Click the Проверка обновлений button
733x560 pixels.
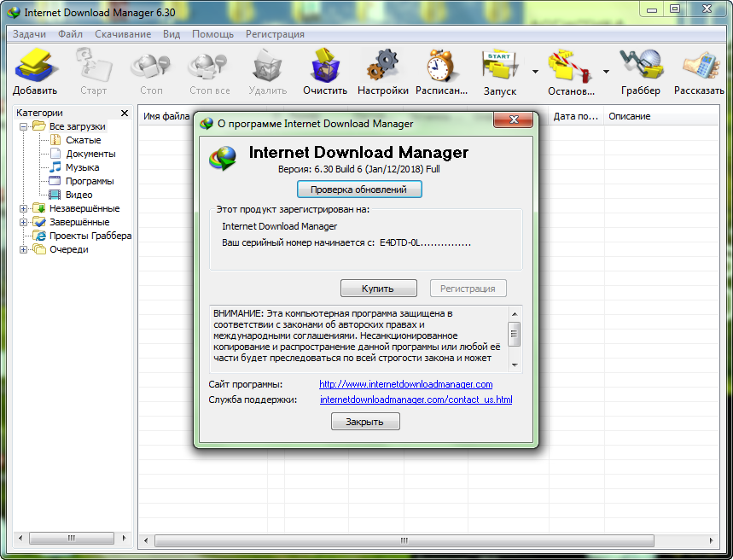tap(359, 190)
